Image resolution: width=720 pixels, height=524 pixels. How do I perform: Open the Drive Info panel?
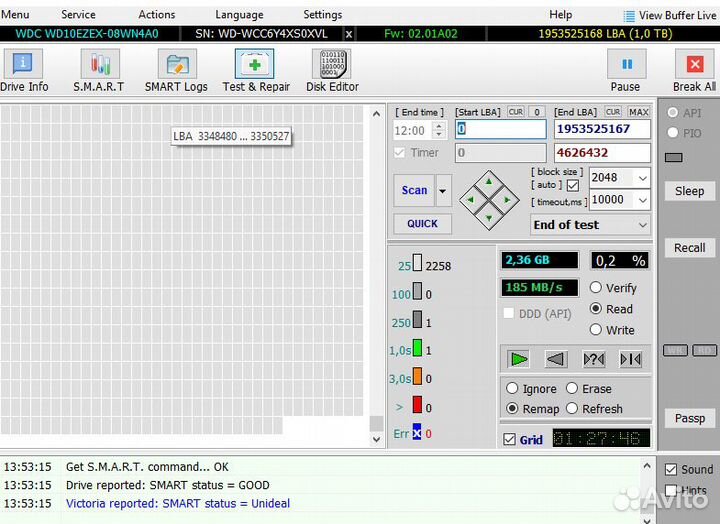[23, 70]
